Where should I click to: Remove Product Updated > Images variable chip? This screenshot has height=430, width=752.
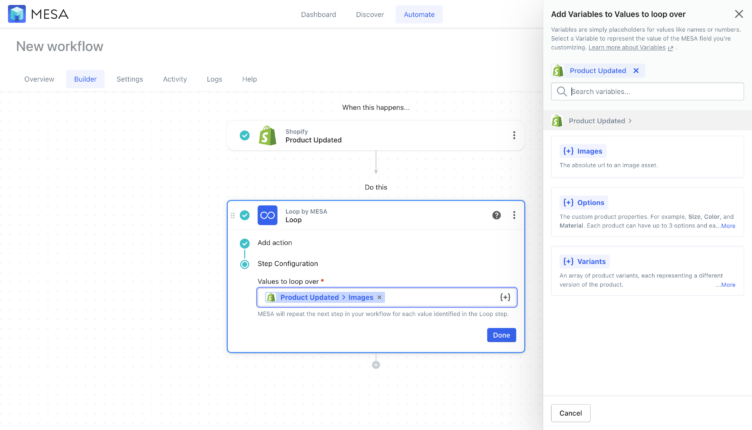point(380,297)
